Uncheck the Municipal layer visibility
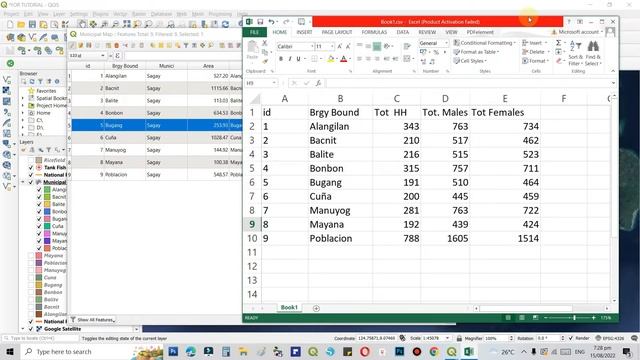Image resolution: width=640 pixels, height=360 pixels. coord(31,182)
